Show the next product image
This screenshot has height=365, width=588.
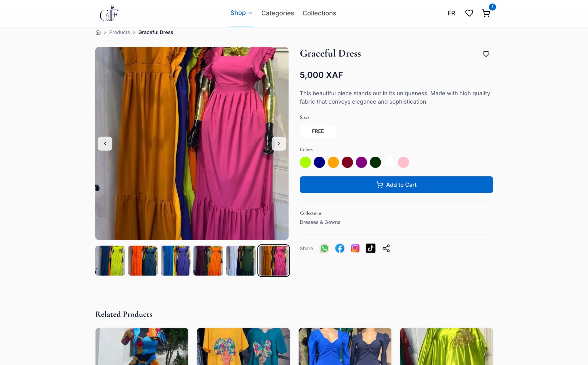point(279,144)
